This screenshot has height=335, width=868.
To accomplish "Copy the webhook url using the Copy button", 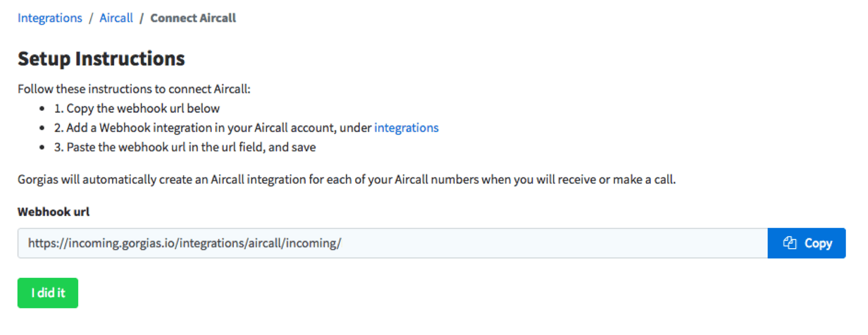I will pyautogui.click(x=807, y=243).
